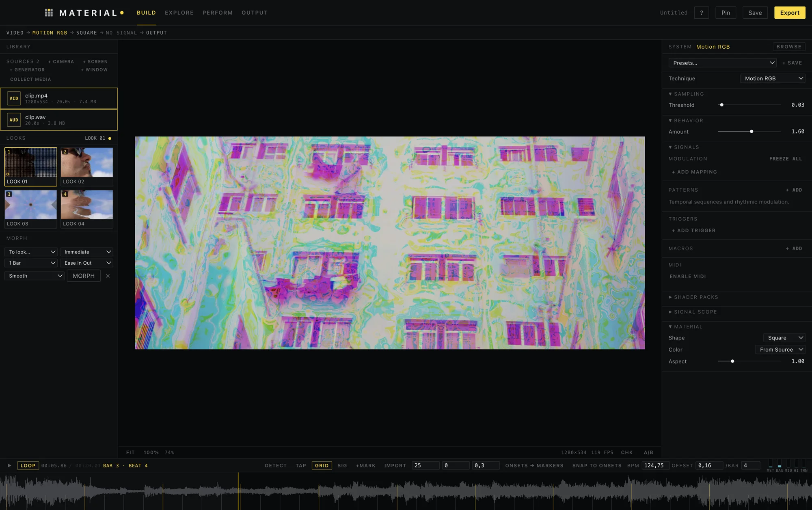Select the BUILD tab
This screenshot has width=812, height=510.
pyautogui.click(x=146, y=13)
